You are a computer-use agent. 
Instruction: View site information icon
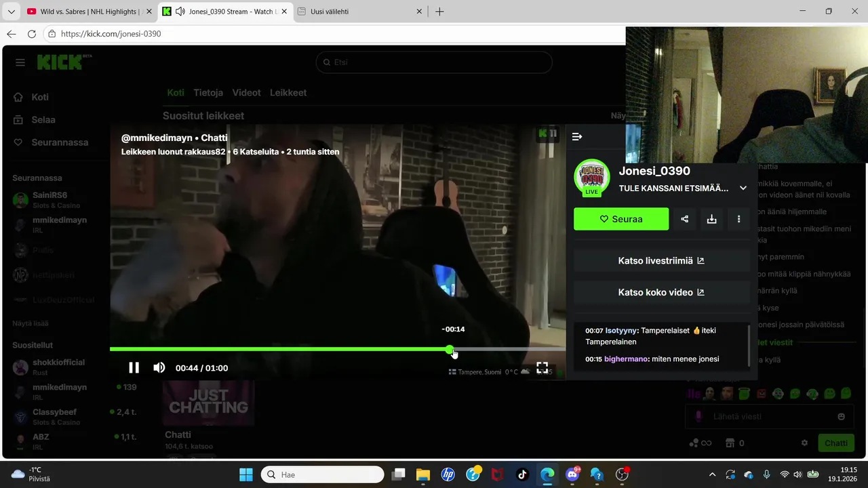tap(52, 34)
